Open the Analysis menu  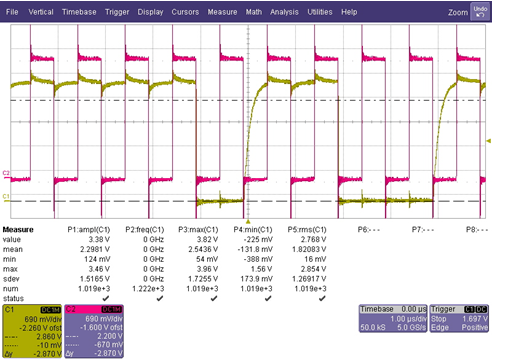[x=284, y=12]
